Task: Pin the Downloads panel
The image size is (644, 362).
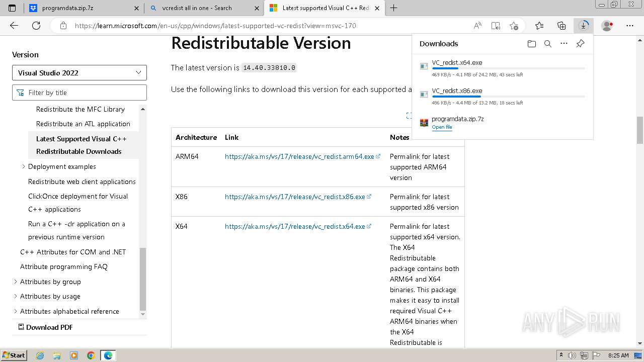Action: coord(580,44)
